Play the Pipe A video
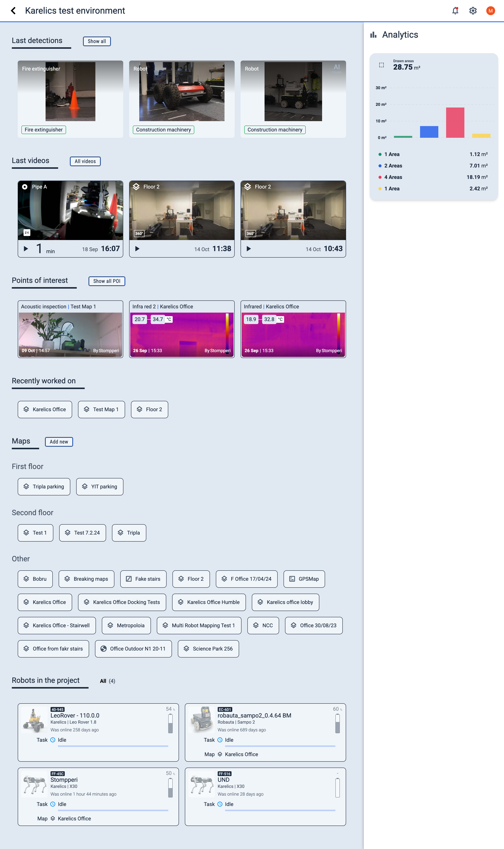Screen dimensions: 504x849 pos(26,249)
